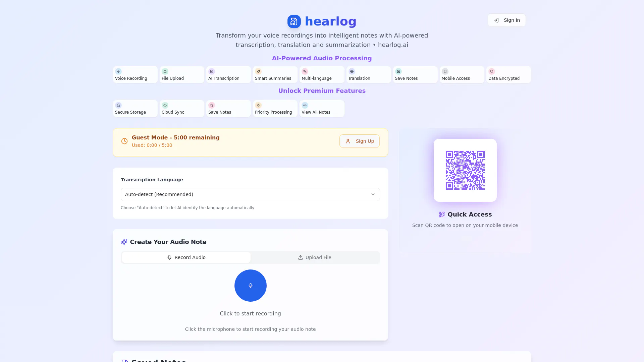644x362 pixels.
Task: Click the File Upload feature label
Action: pyautogui.click(x=173, y=78)
